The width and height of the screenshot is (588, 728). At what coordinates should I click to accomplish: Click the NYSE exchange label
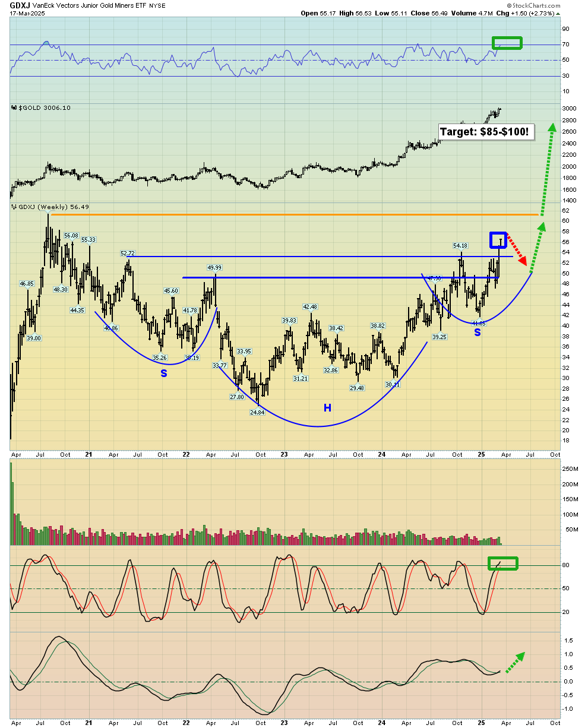point(157,5)
